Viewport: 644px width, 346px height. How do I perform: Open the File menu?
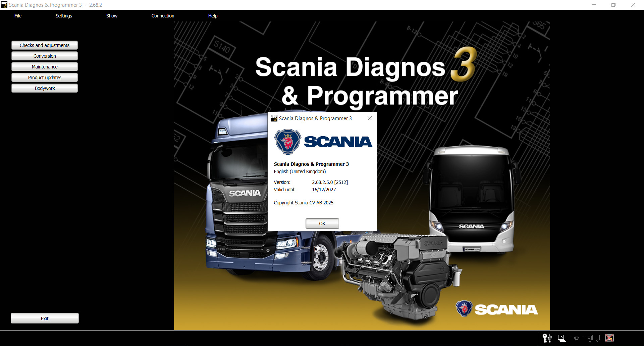[17, 15]
